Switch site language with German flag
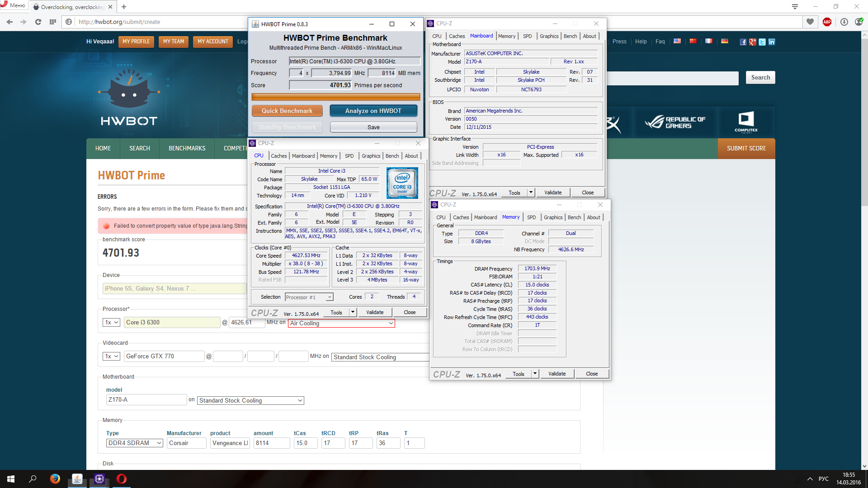The image size is (868, 488). (x=724, y=41)
